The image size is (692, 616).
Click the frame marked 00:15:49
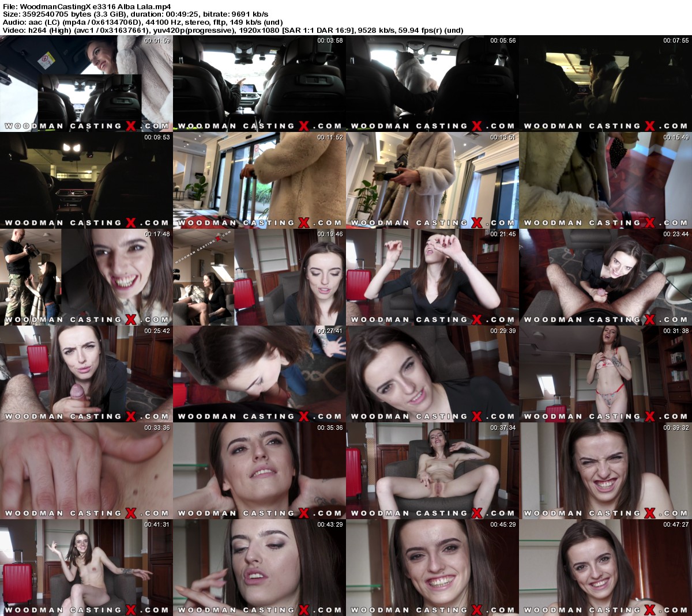point(605,180)
